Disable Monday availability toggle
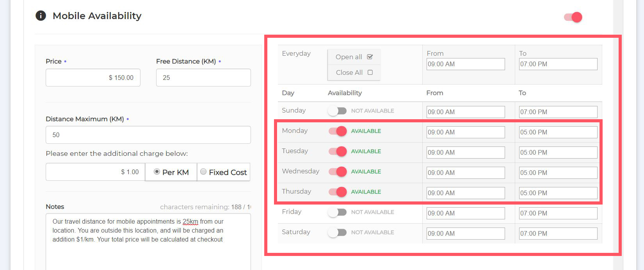The width and height of the screenshot is (644, 270). coord(337,131)
